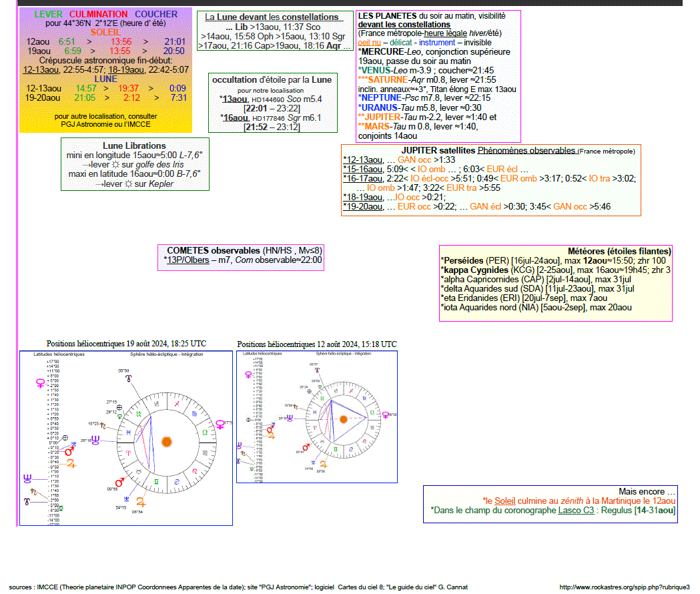Click the red CULMINATION heading
This screenshot has height=594, width=700.
click(x=98, y=14)
